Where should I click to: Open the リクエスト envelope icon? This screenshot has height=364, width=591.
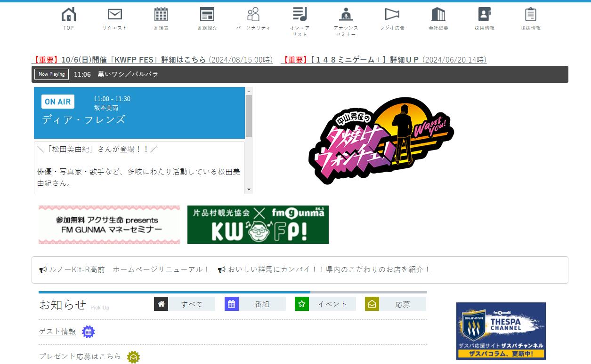pos(115,15)
